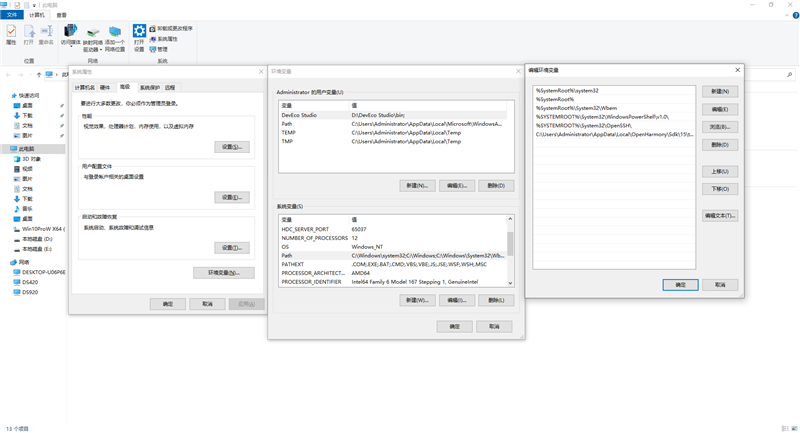Click the search magnifier icon in Explorer

tap(789, 74)
